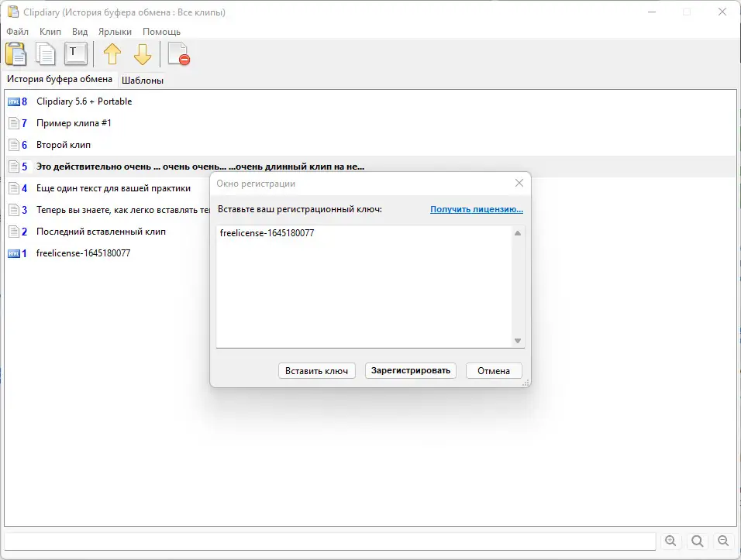Viewport: 741px width, 560px height.
Task: Close the Clipdiary main window
Action: click(722, 12)
